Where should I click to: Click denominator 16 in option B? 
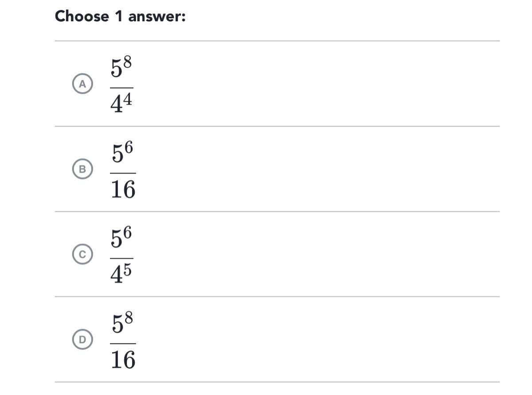point(123,190)
